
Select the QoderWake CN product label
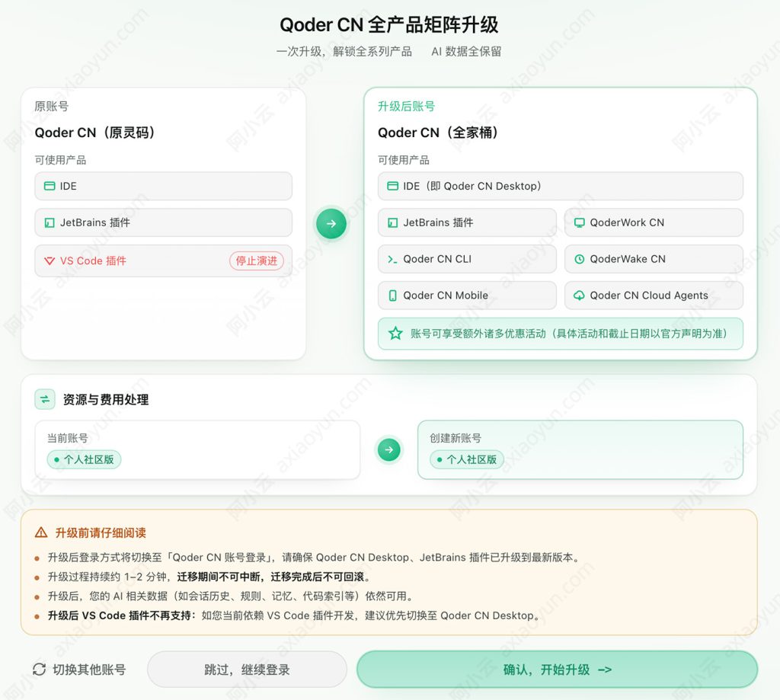click(628, 259)
